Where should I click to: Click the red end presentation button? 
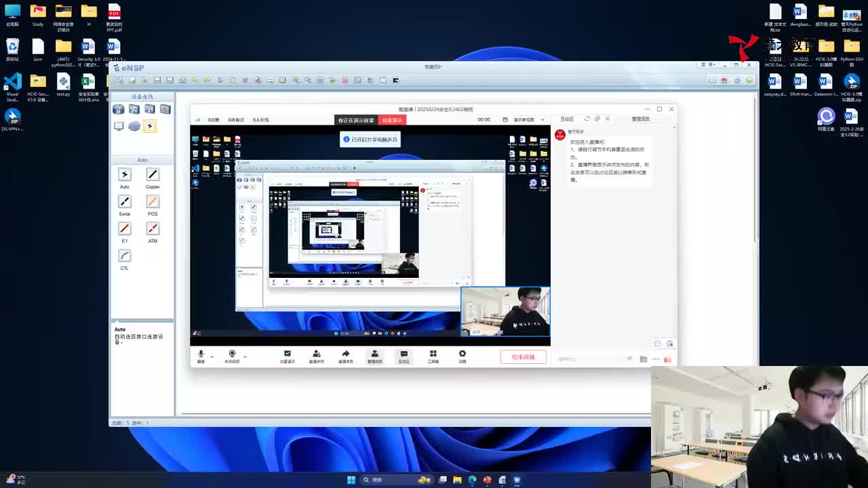[x=392, y=120]
